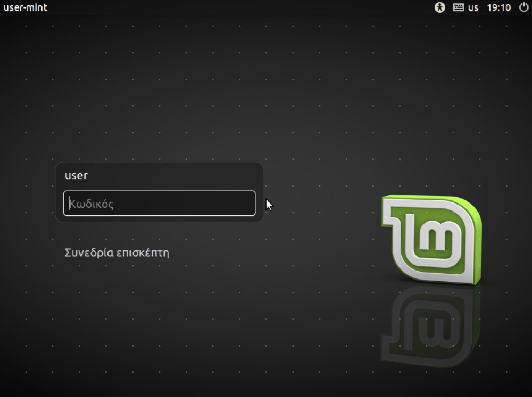
Task: Click the user-mint hostname label
Action: click(26, 7)
